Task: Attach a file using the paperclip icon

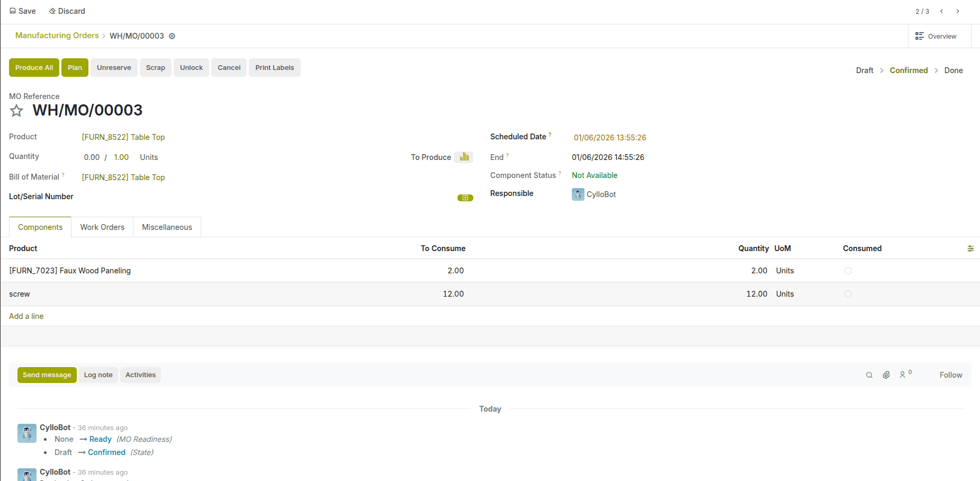Action: [x=886, y=375]
